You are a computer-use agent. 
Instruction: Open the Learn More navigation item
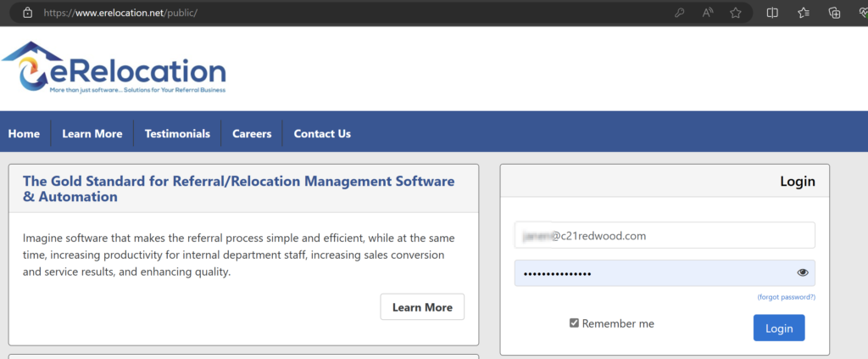[92, 133]
